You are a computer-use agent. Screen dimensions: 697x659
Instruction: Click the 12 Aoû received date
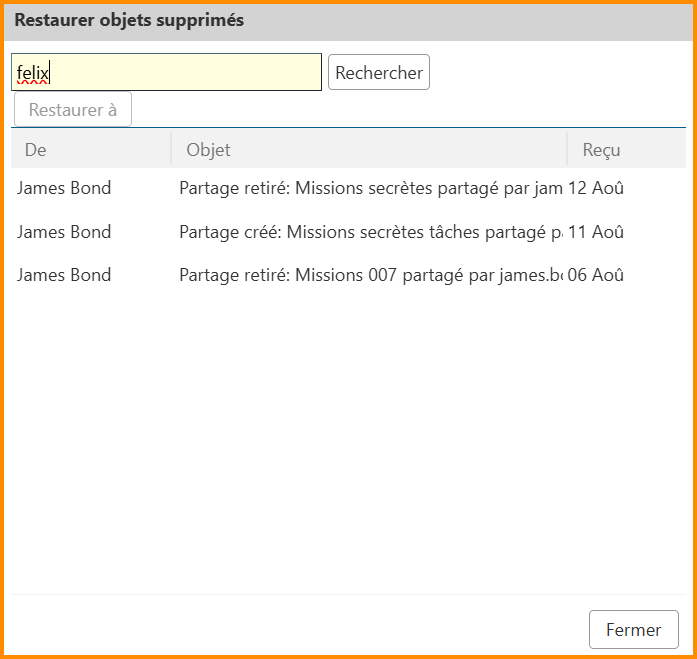pos(595,188)
